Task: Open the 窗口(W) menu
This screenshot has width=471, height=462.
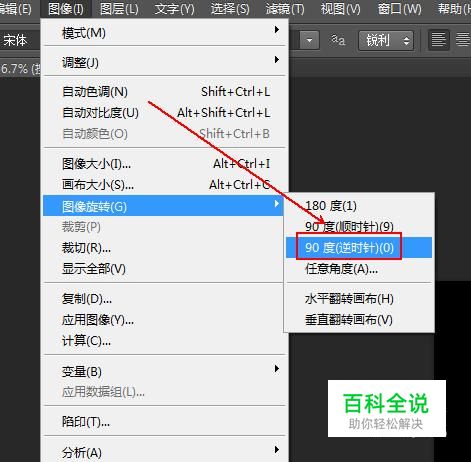Action: click(x=399, y=9)
